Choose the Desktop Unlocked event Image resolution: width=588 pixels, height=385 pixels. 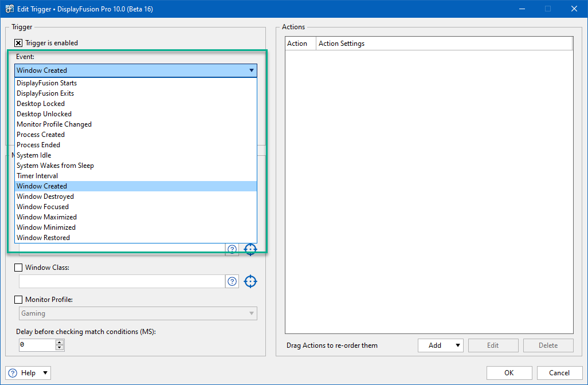click(x=136, y=114)
